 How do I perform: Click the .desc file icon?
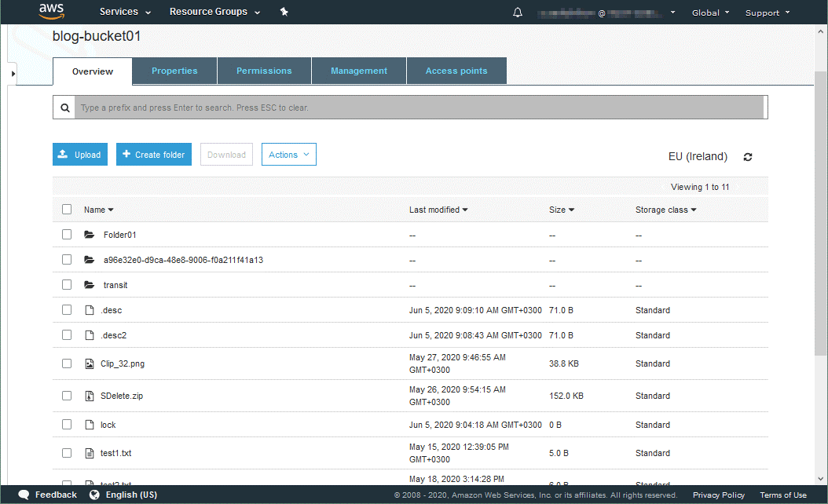90,310
